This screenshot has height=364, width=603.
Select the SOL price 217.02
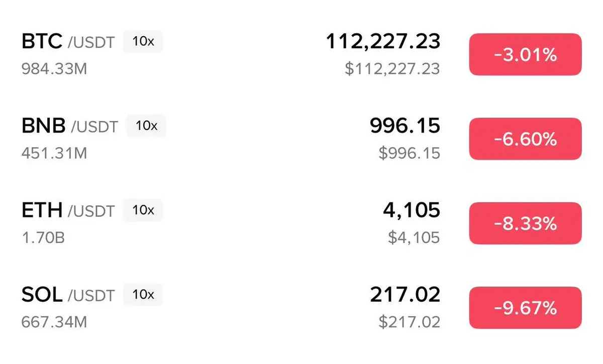405,295
